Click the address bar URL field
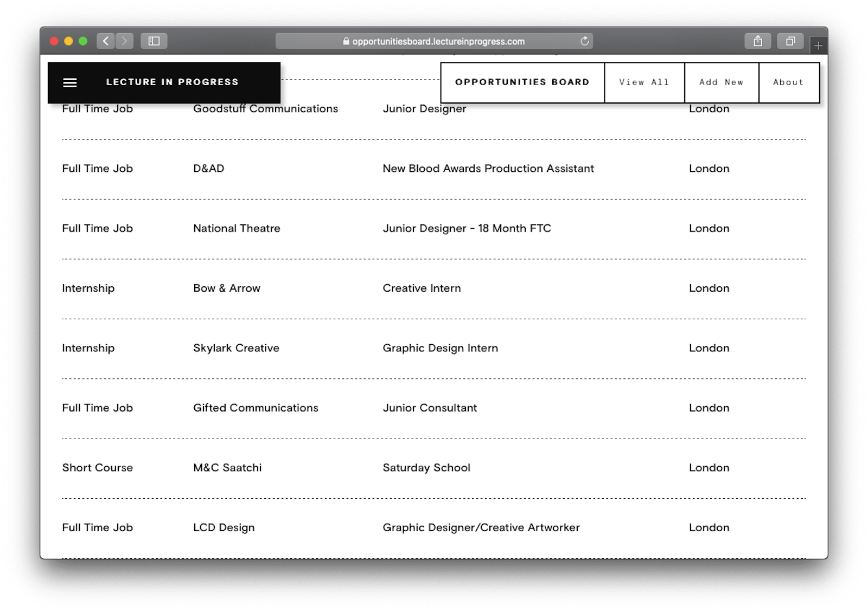This screenshot has height=612, width=868. click(434, 41)
